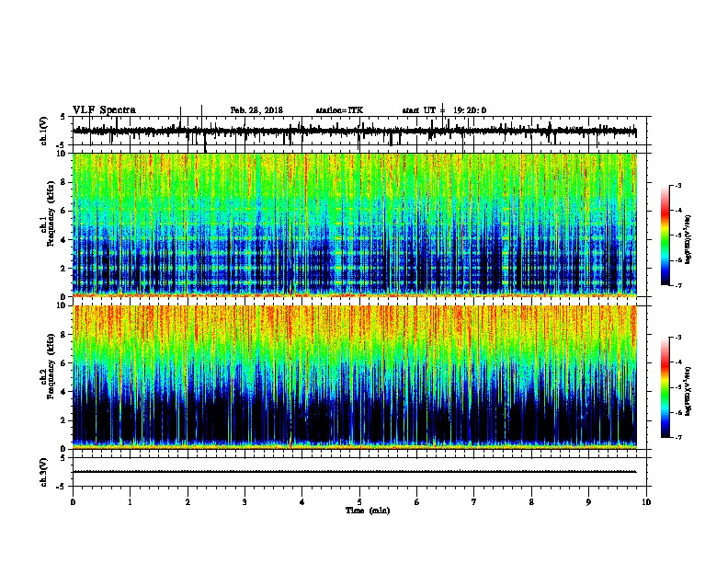Click the ch.1 color scale log(PSD) unit label

tap(688, 240)
